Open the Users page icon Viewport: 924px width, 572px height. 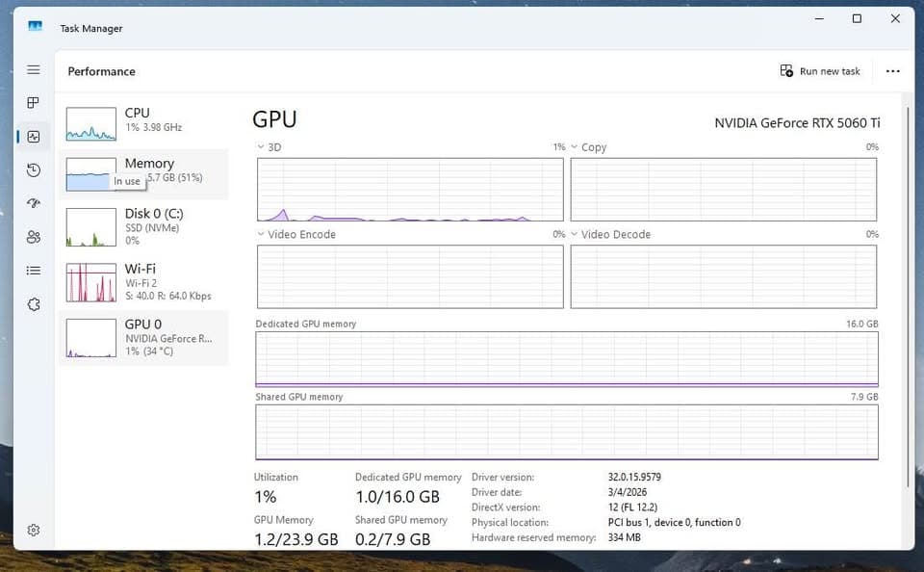(x=34, y=237)
